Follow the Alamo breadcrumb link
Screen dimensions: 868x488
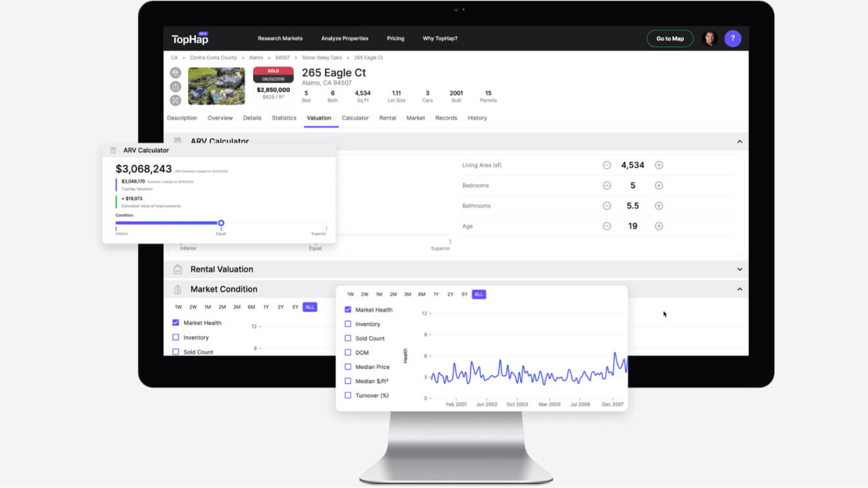256,58
